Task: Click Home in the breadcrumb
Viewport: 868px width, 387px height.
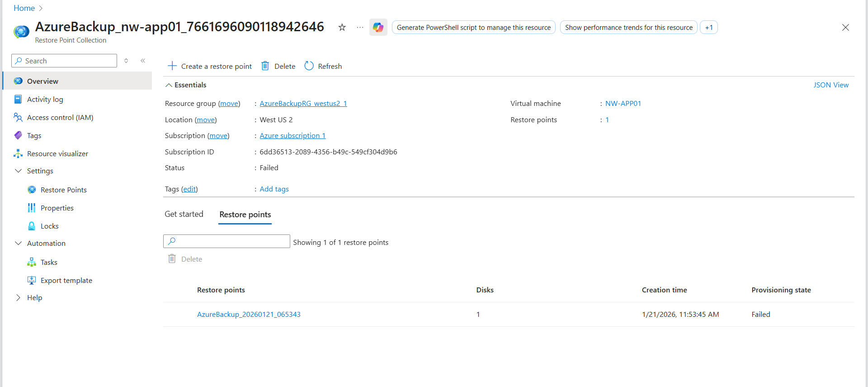Action: 24,8
